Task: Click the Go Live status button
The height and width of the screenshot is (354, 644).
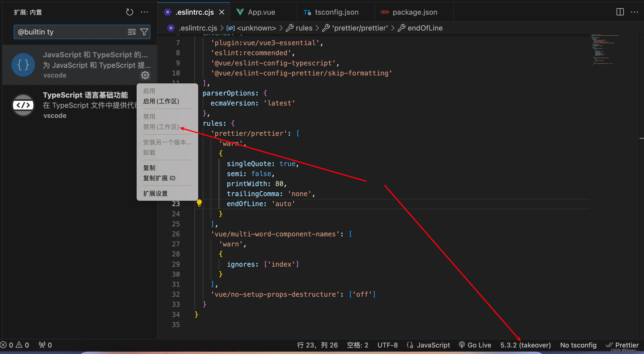Action: click(475, 345)
